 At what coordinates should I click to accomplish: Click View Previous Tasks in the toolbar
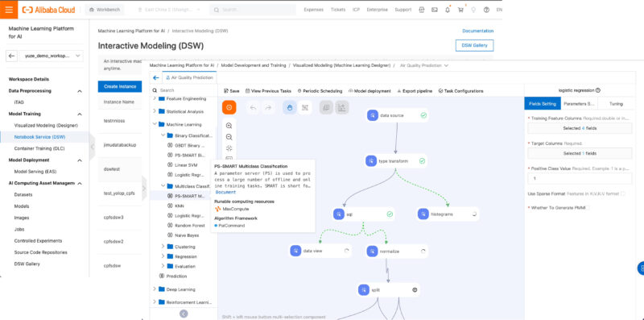click(x=268, y=91)
